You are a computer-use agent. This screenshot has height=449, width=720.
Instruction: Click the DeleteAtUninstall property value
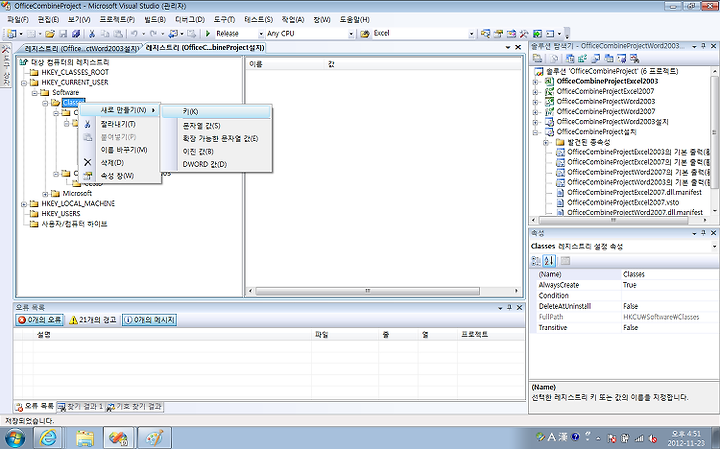click(x=669, y=306)
